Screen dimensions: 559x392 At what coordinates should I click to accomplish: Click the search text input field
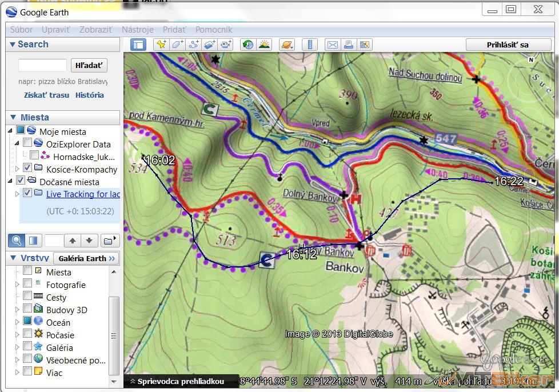pos(42,65)
